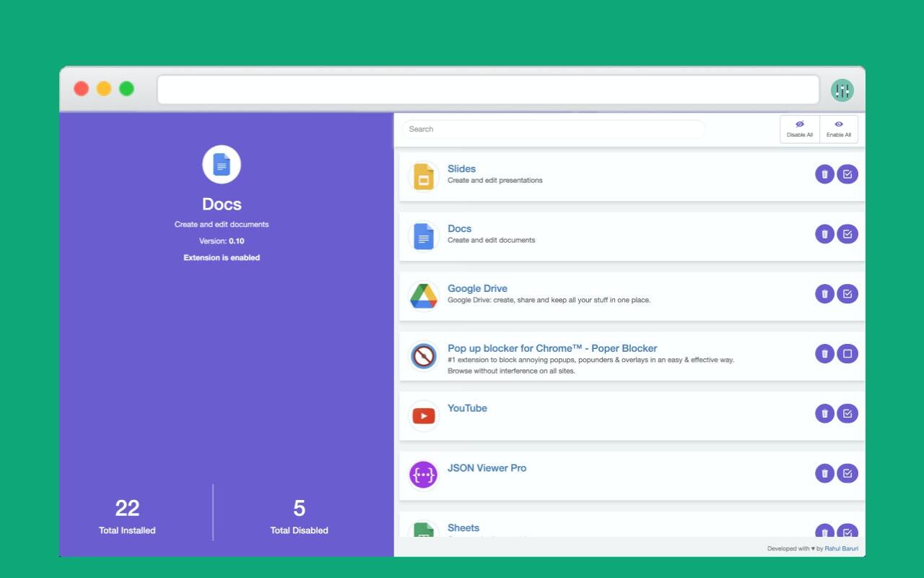Screen dimensions: 924x578
Task: Disable the YouTube extension checkbox
Action: 847,413
